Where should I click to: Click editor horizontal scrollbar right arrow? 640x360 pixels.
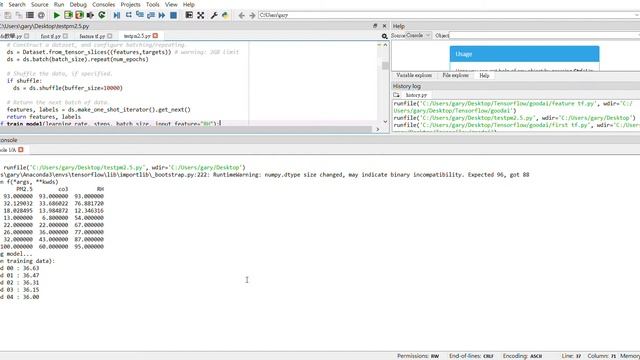(377, 129)
